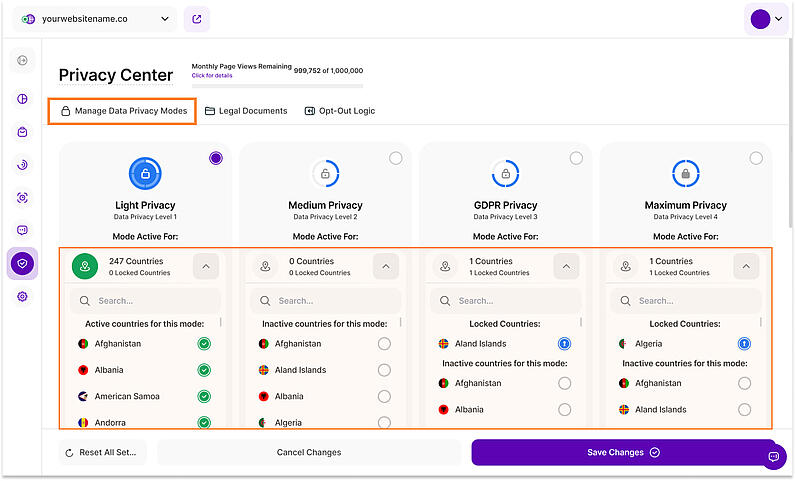Click the sidebar collapse arrow icon
The image size is (795, 481).
[22, 60]
